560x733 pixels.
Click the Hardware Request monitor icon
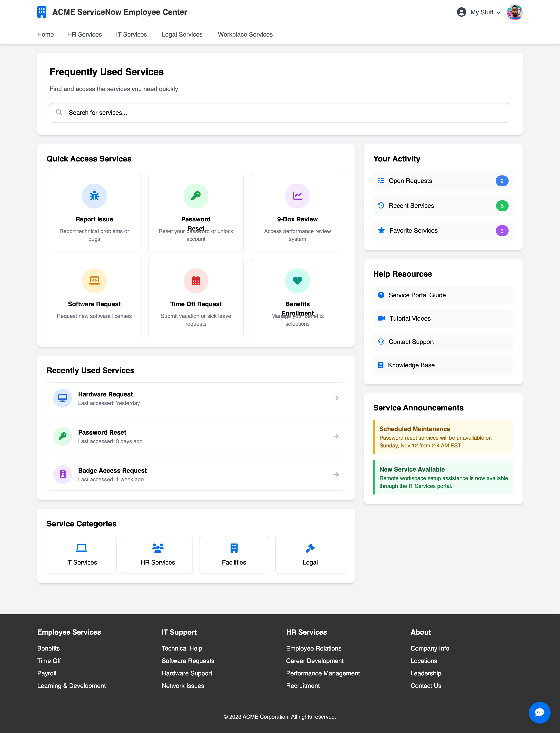(62, 398)
